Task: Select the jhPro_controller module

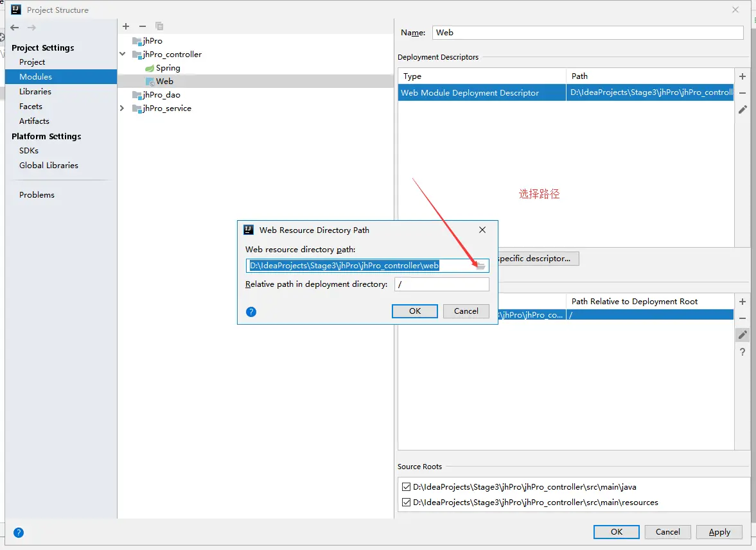Action: coord(167,55)
